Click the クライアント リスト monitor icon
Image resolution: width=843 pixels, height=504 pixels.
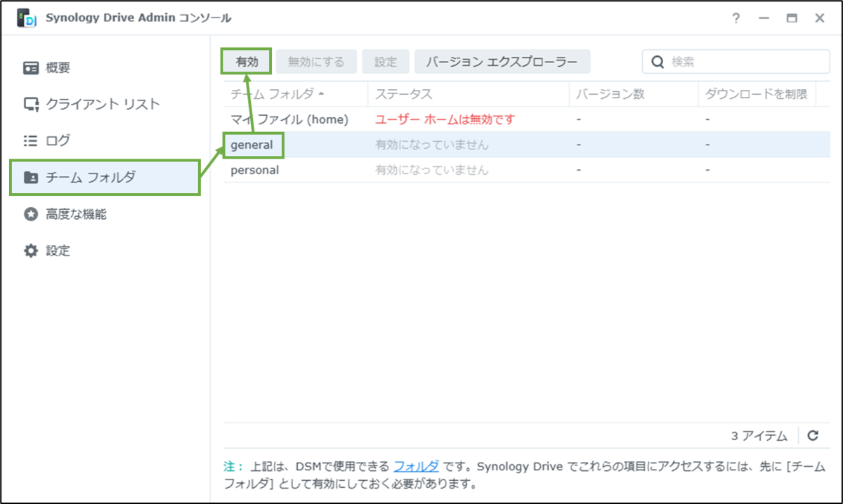coord(31,105)
